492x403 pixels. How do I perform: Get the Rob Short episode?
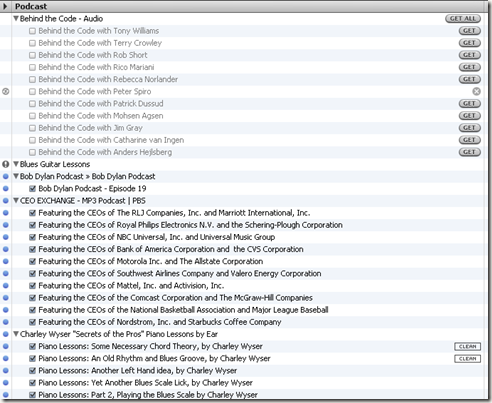(x=470, y=55)
